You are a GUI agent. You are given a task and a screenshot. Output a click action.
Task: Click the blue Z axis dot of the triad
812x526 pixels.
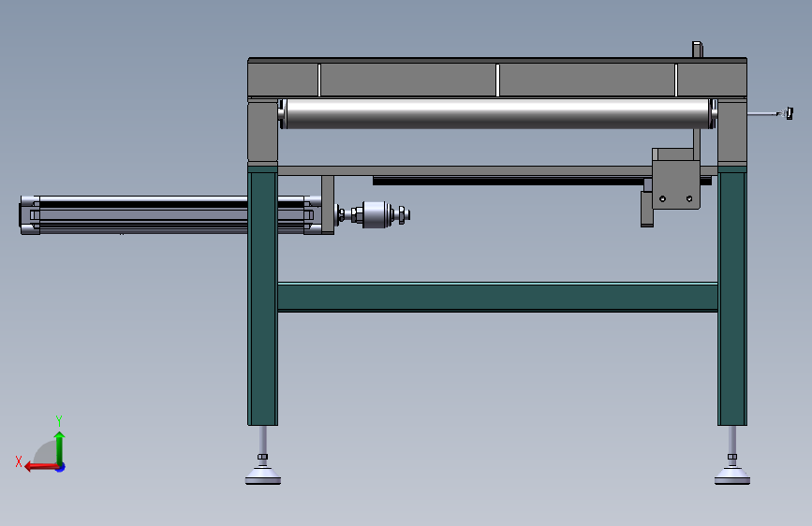pos(61,467)
